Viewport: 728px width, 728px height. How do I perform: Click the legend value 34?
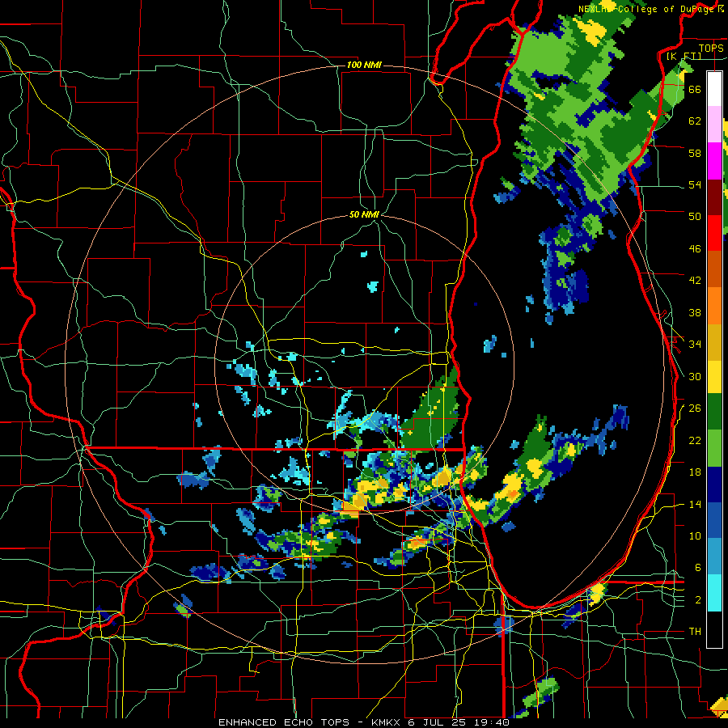tap(695, 344)
